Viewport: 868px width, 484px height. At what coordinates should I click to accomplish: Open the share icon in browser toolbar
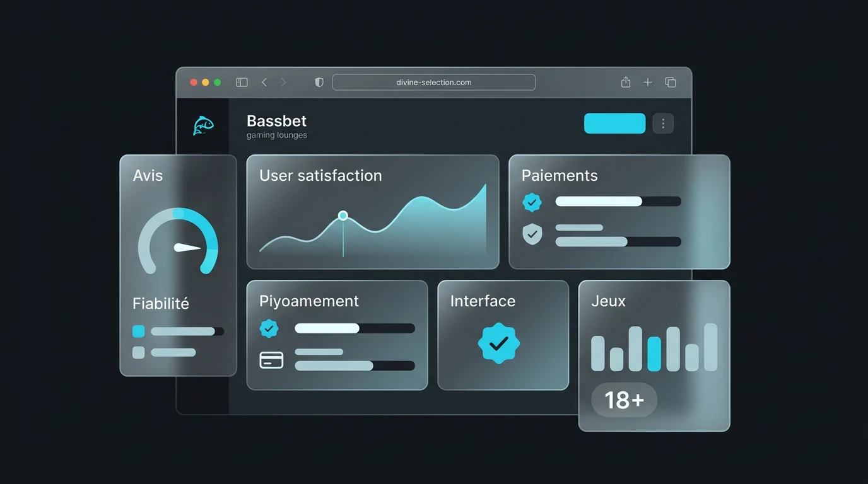click(626, 82)
